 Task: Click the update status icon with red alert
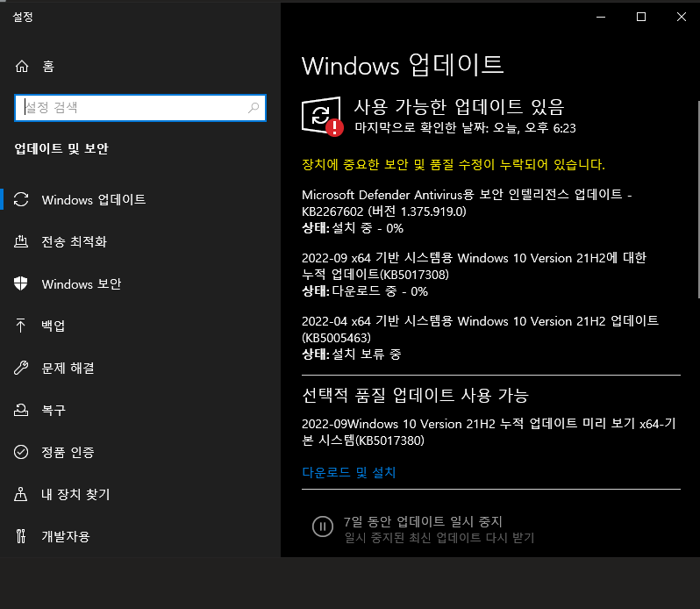(322, 116)
